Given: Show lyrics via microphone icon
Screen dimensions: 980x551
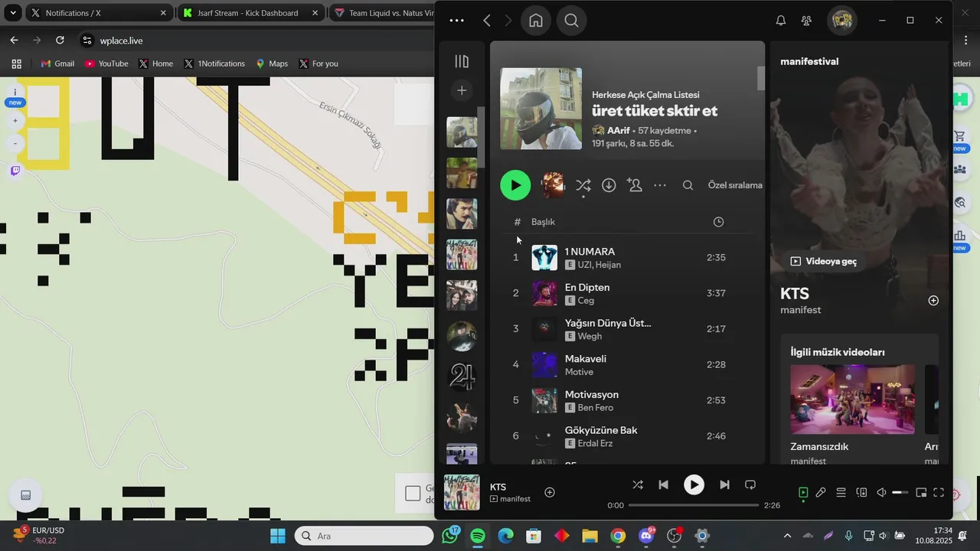Looking at the screenshot, I should [821, 493].
